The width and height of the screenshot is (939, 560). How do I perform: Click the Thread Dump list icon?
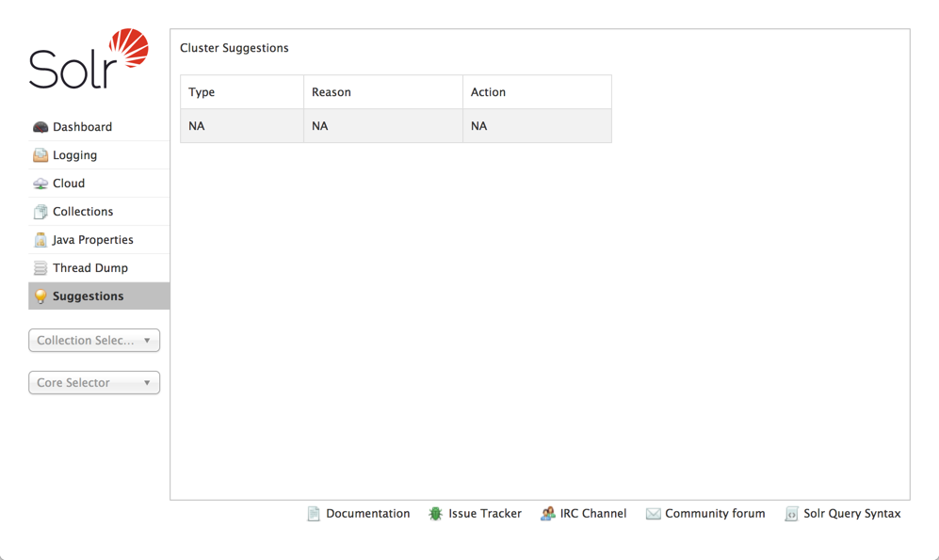click(40, 268)
